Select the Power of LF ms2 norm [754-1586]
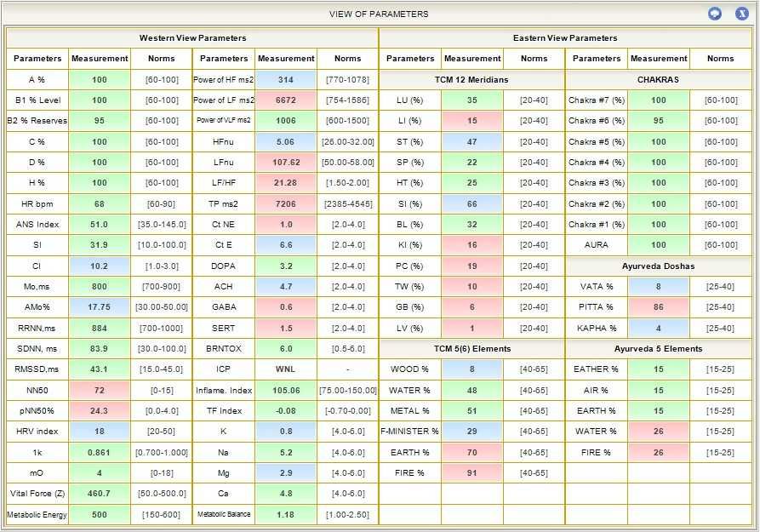 [x=347, y=100]
